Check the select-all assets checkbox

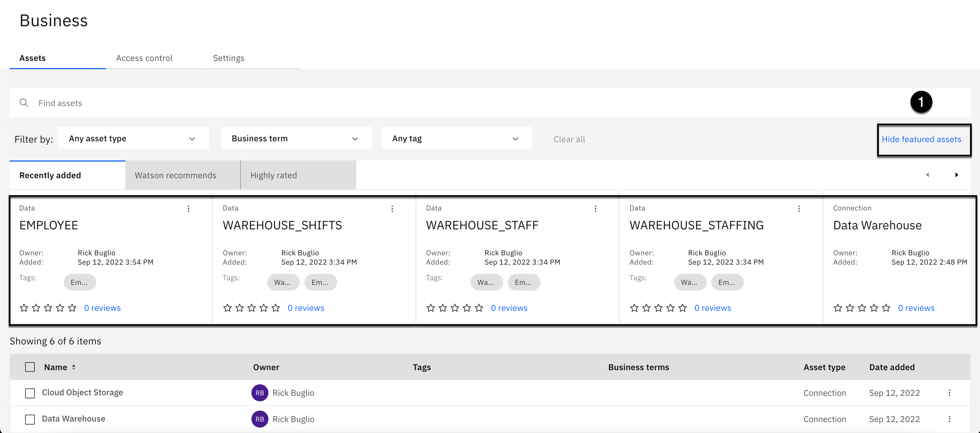tap(30, 367)
